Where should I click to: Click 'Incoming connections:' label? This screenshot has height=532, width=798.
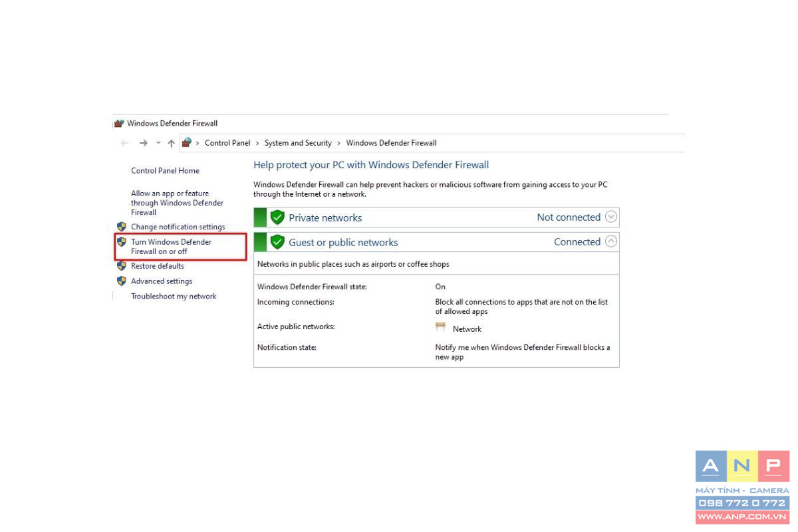click(x=296, y=302)
